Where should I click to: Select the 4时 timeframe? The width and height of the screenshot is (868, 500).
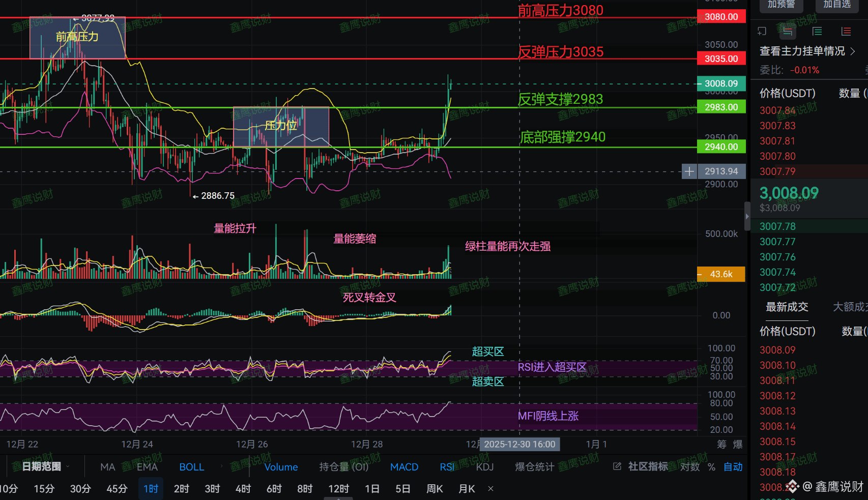(243, 489)
